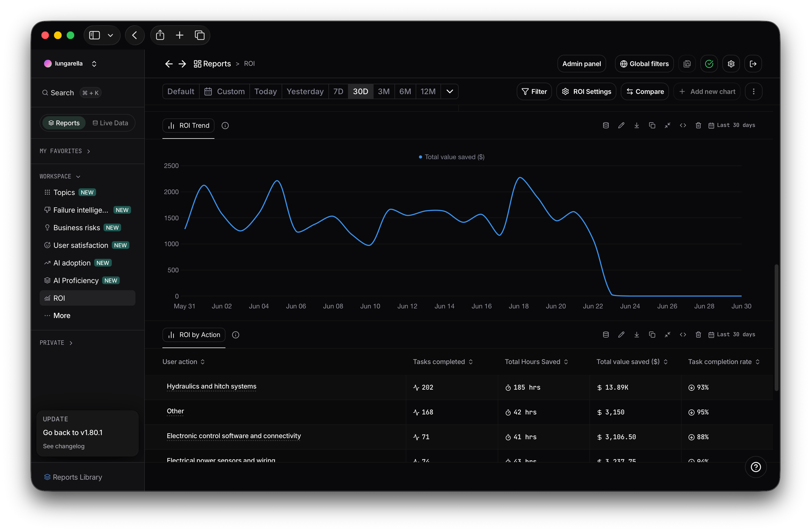
Task: Download the ROI Trend chart
Action: coord(636,125)
